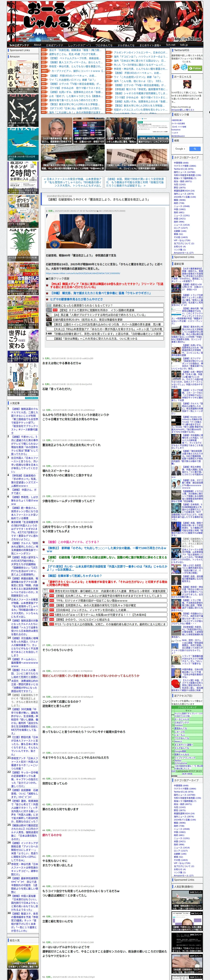
Task: Click the ポケモン生態図鑑 Amazon ad
Action: point(23,212)
